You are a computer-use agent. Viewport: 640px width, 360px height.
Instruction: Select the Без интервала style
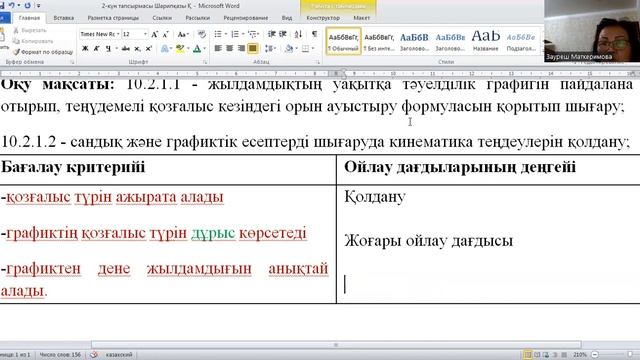click(379, 41)
